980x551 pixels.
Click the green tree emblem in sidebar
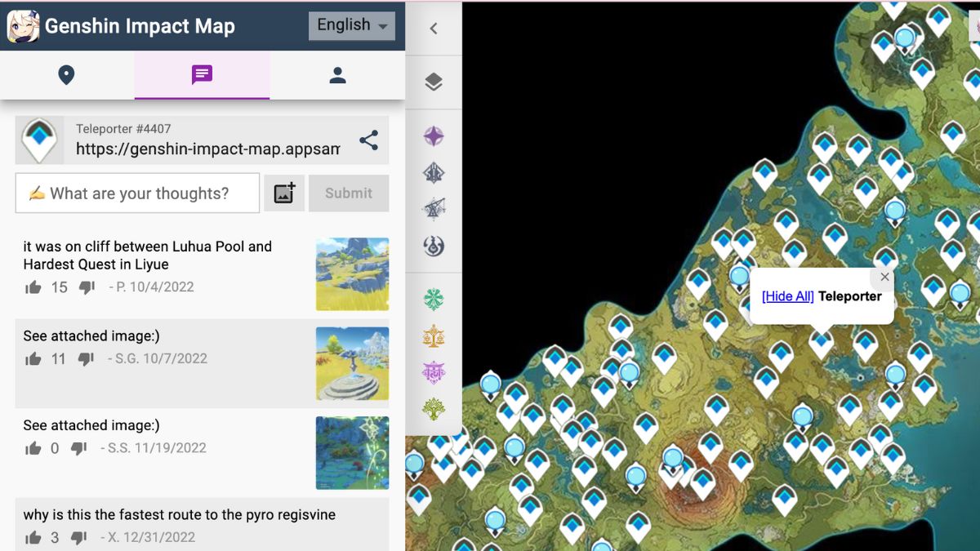434,408
